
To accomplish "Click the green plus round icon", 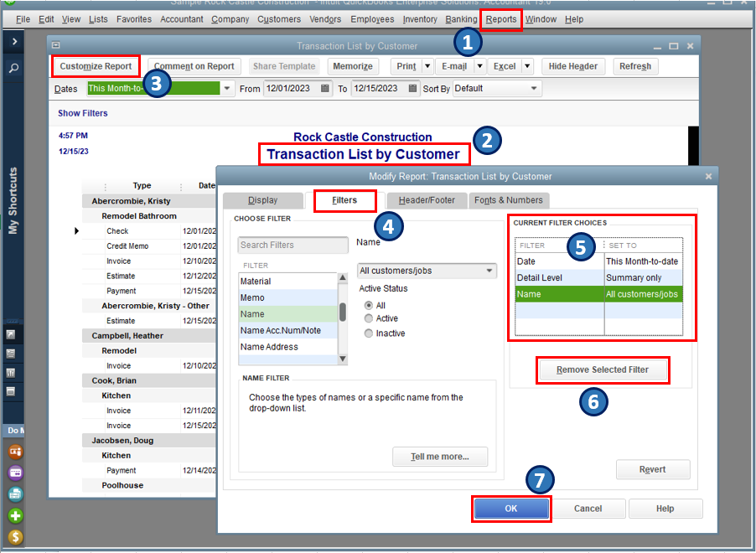I will [x=15, y=516].
